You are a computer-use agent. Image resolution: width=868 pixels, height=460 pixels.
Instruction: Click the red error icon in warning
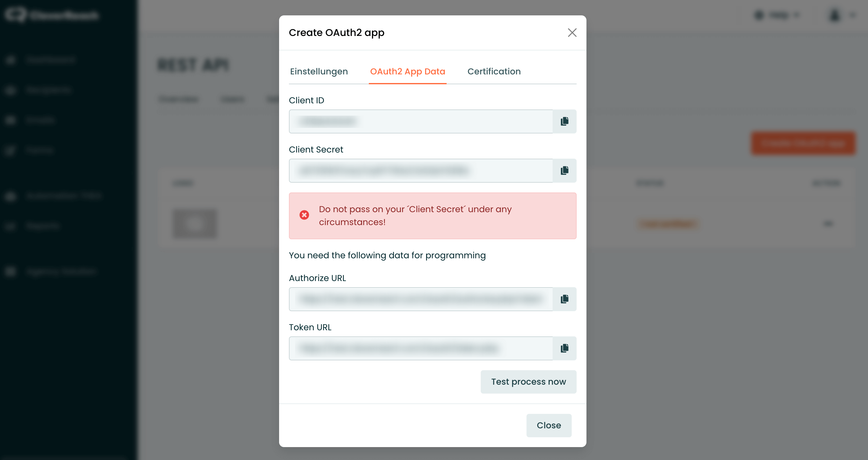[304, 215]
